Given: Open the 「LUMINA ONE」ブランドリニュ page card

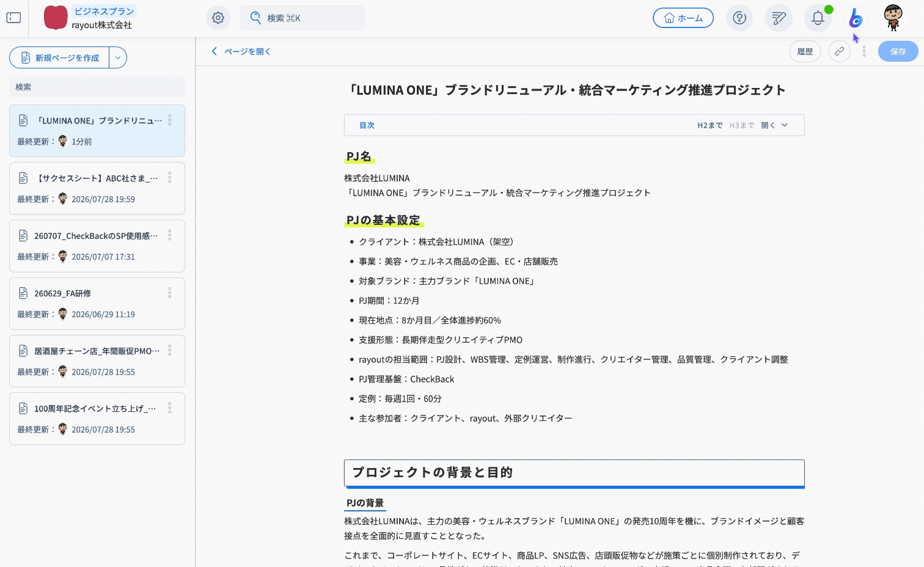Looking at the screenshot, I should coord(97,131).
